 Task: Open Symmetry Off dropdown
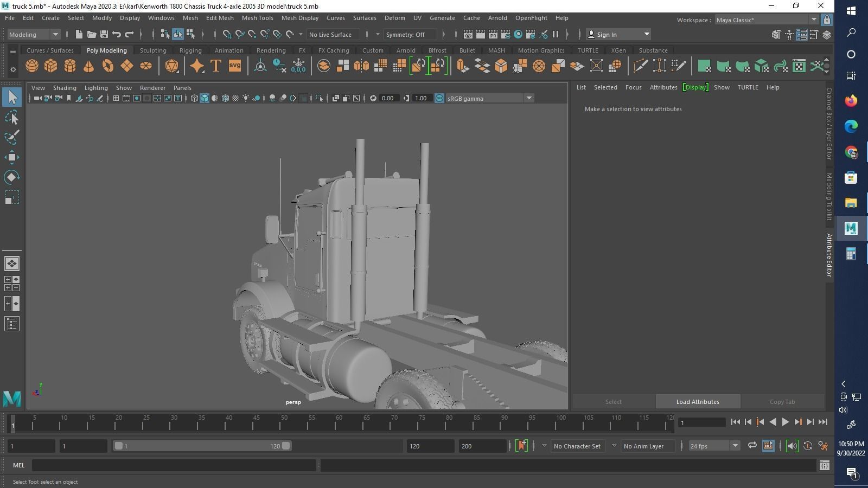410,34
